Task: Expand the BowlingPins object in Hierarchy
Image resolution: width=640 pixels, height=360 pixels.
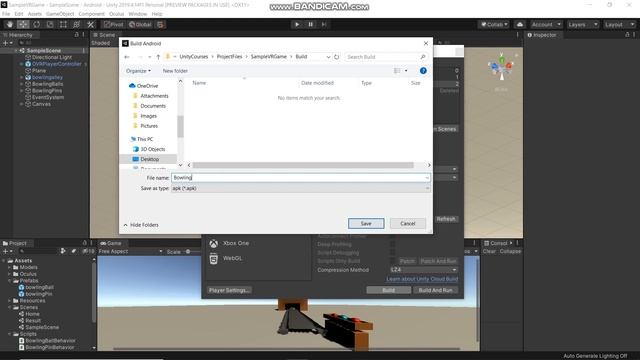Action: tap(22, 91)
